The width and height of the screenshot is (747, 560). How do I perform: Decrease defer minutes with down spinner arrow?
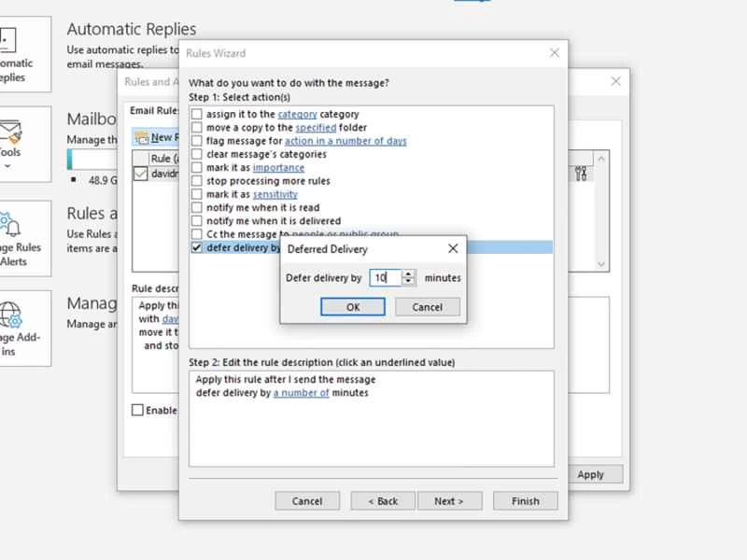coord(409,281)
